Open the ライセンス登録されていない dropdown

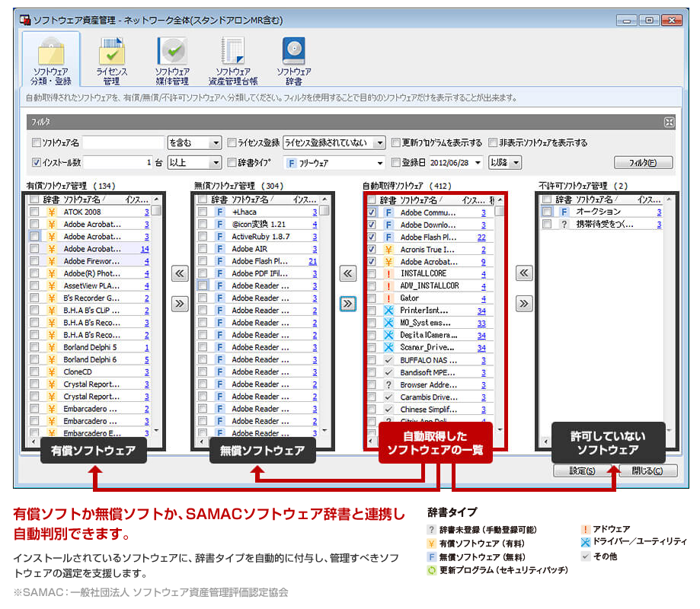[334, 143]
